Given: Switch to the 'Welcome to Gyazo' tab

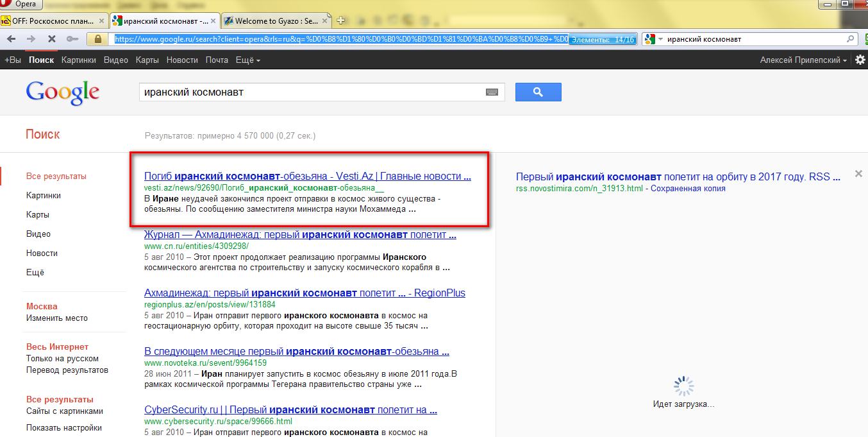Looking at the screenshot, I should click(276, 21).
